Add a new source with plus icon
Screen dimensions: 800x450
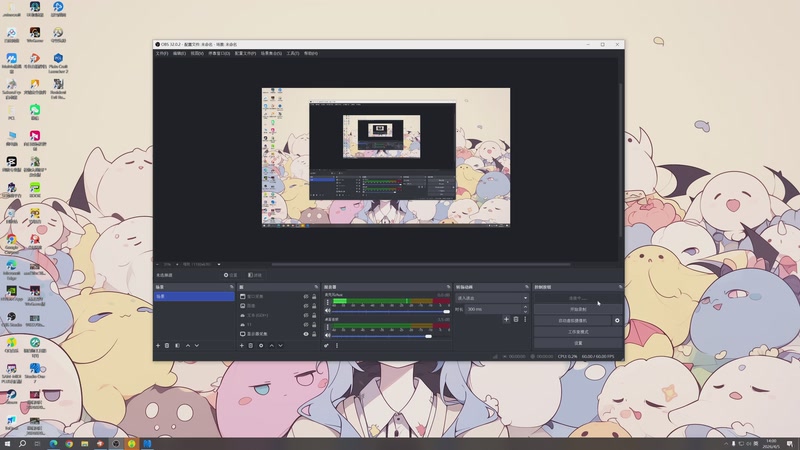coord(242,345)
